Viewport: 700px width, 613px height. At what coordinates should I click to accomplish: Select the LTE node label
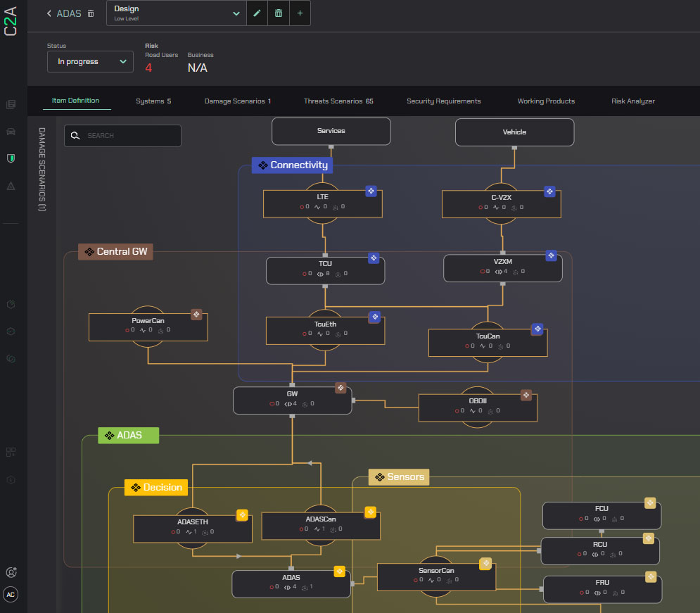coord(323,197)
